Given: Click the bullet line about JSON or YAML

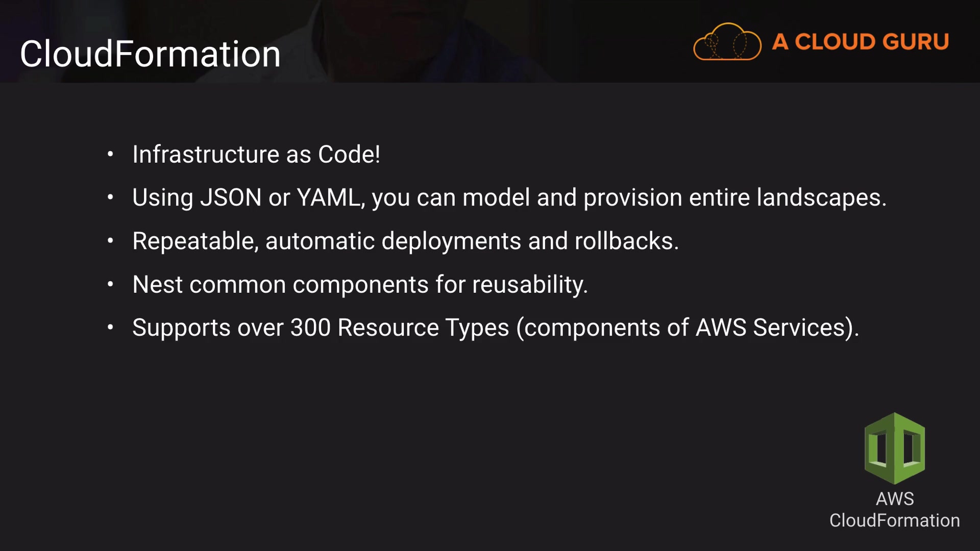Looking at the screenshot, I should [x=509, y=197].
